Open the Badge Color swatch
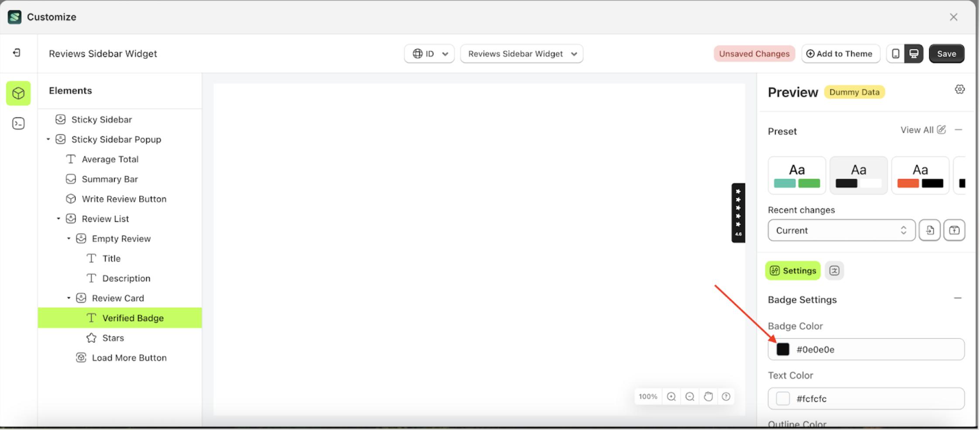 (782, 349)
